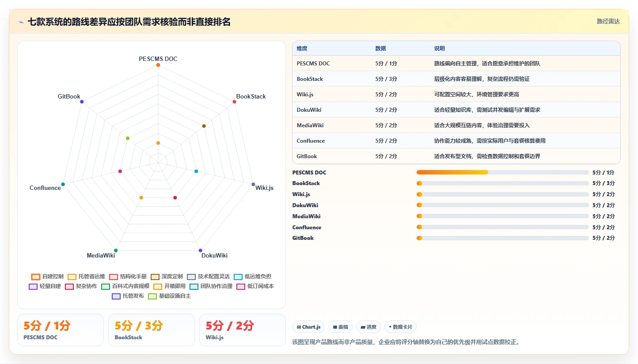Click the 维度 table column header

point(302,49)
